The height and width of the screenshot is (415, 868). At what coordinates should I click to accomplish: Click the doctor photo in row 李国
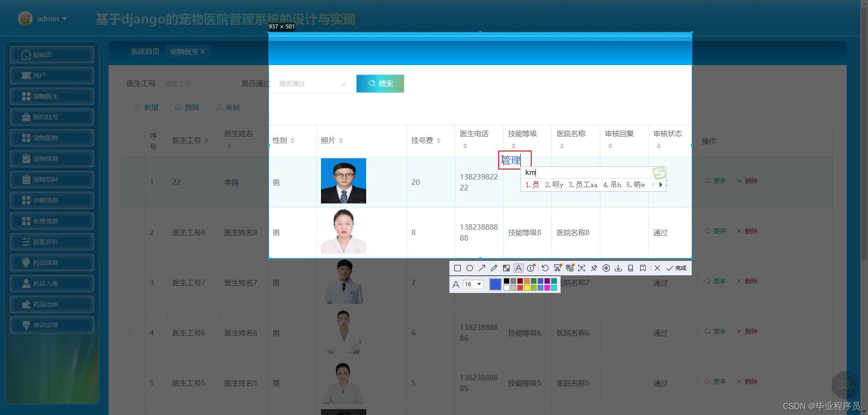click(x=344, y=181)
